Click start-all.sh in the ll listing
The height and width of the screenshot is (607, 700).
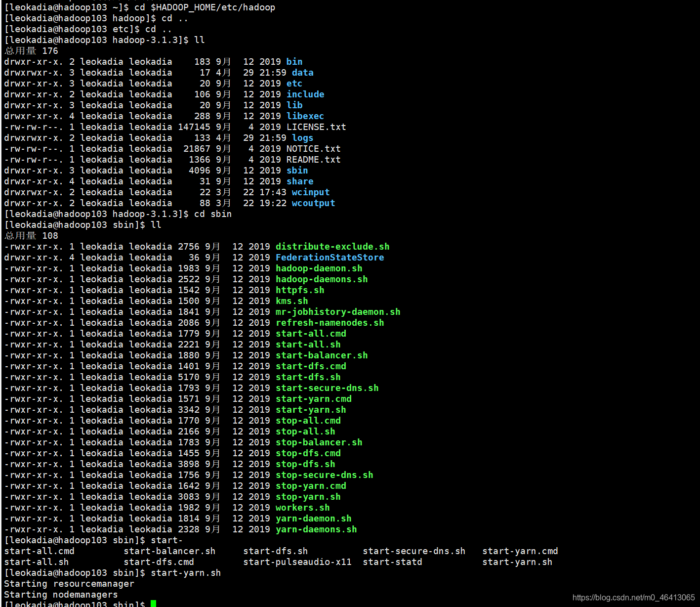pos(308,345)
